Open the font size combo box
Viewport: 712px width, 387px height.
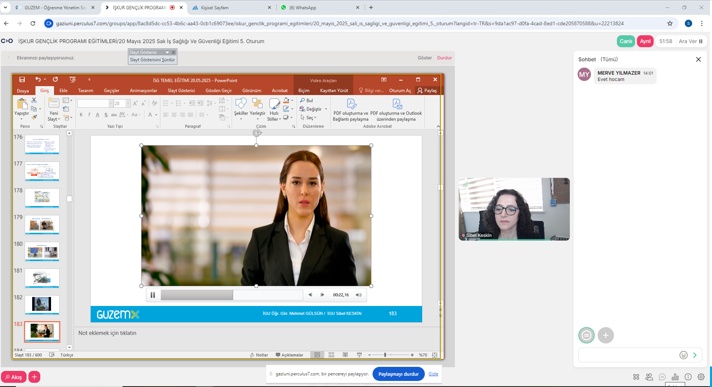[122, 104]
